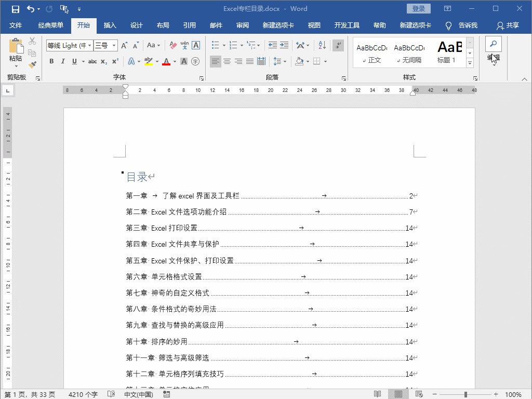The image size is (532, 399).
Task: Toggle justify alignment
Action: click(250, 61)
